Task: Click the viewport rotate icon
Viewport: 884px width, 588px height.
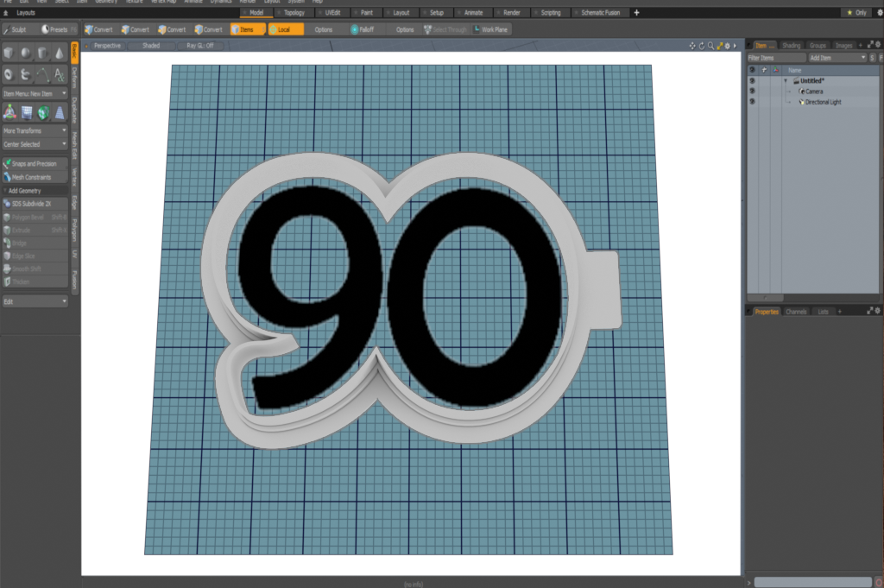Action: point(701,45)
